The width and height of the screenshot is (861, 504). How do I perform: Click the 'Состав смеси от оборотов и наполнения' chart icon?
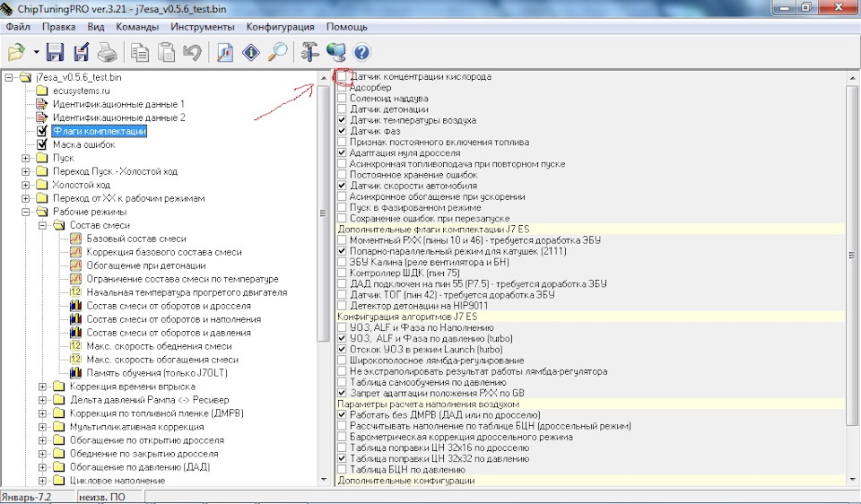(75, 319)
